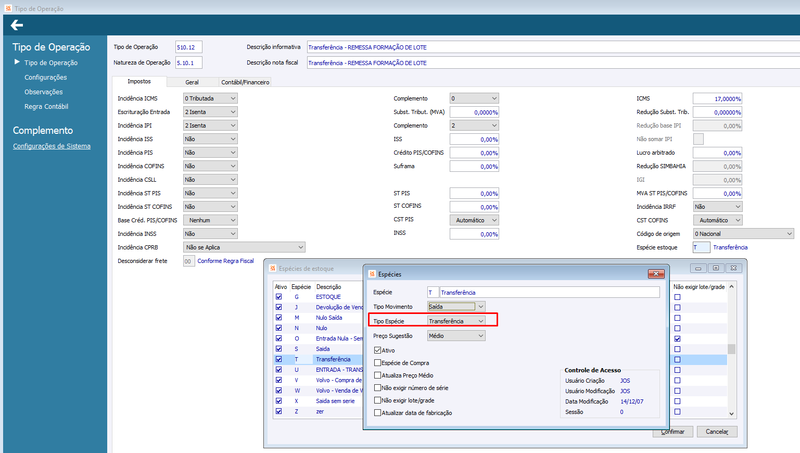Open the Contábil/Financeiro tab
Viewport: 800px width, 453px height.
245,82
